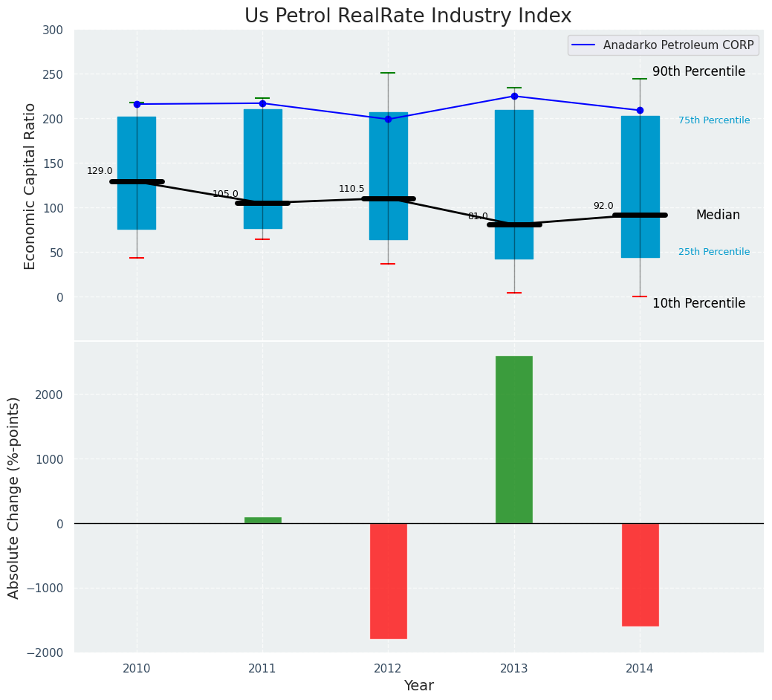Click the 92.0 median value label

[603, 206]
